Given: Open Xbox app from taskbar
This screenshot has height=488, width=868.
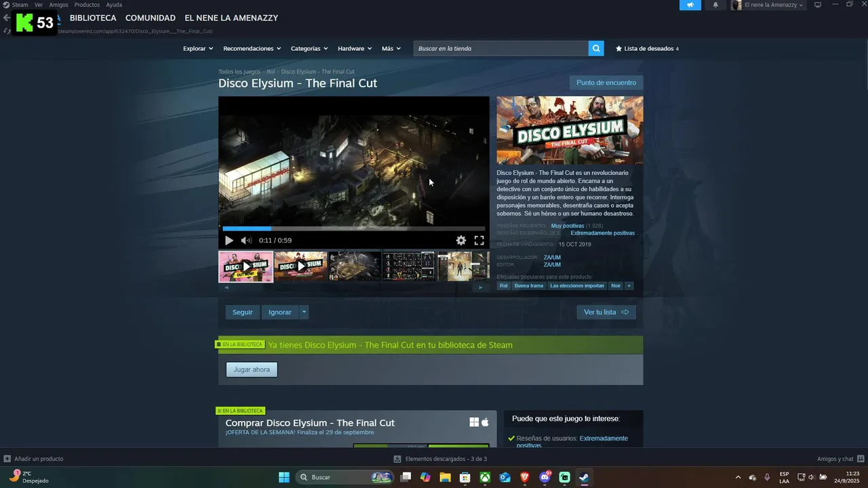Looking at the screenshot, I should coord(485,477).
